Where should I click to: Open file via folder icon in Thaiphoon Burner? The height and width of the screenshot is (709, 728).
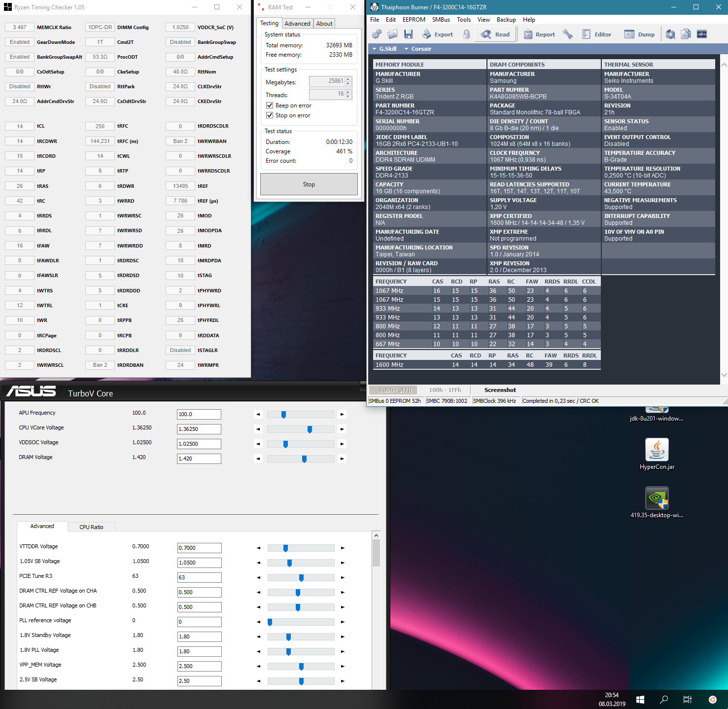pyautogui.click(x=392, y=34)
